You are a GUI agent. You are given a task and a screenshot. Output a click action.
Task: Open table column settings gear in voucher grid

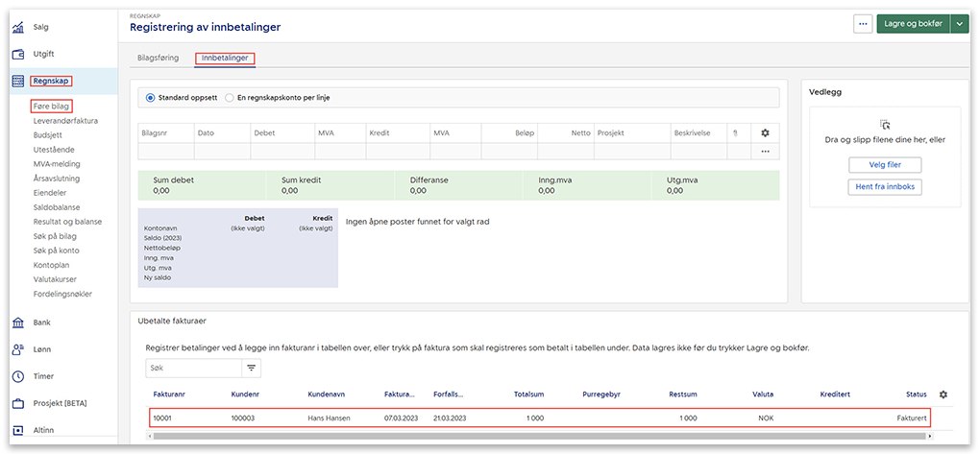coord(765,133)
